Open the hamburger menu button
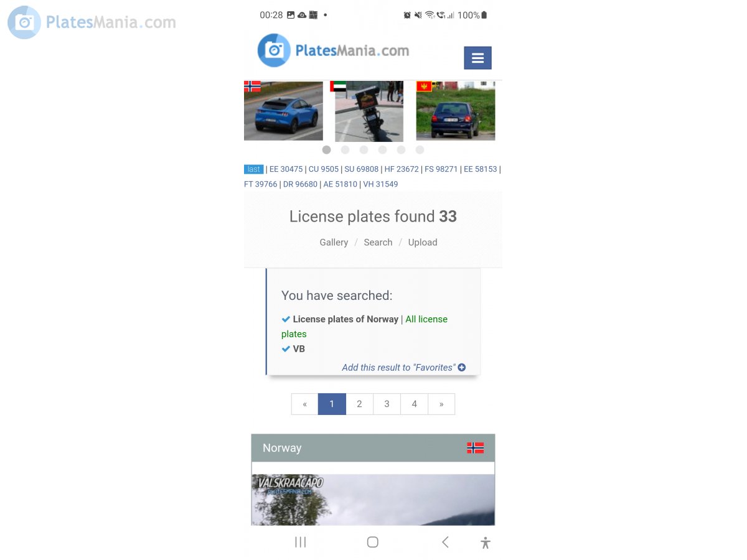The width and height of the screenshot is (747, 560). [x=477, y=58]
